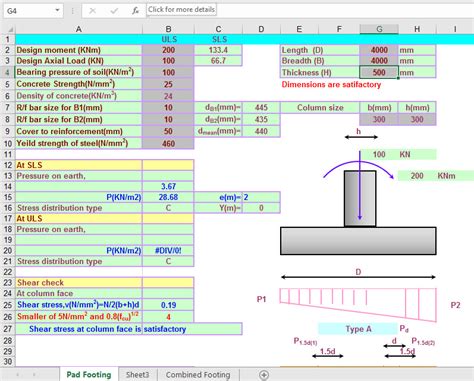Open the Name Box dropdown arrow

(57, 10)
